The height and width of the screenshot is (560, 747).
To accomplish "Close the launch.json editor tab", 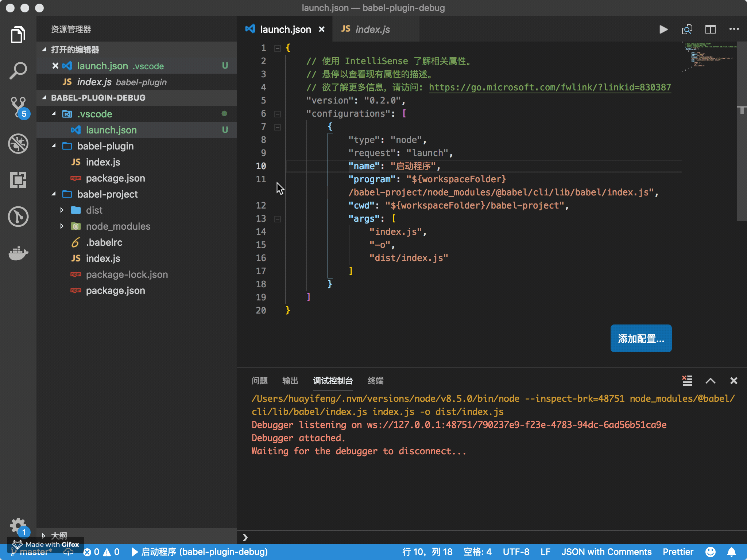I will [322, 29].
